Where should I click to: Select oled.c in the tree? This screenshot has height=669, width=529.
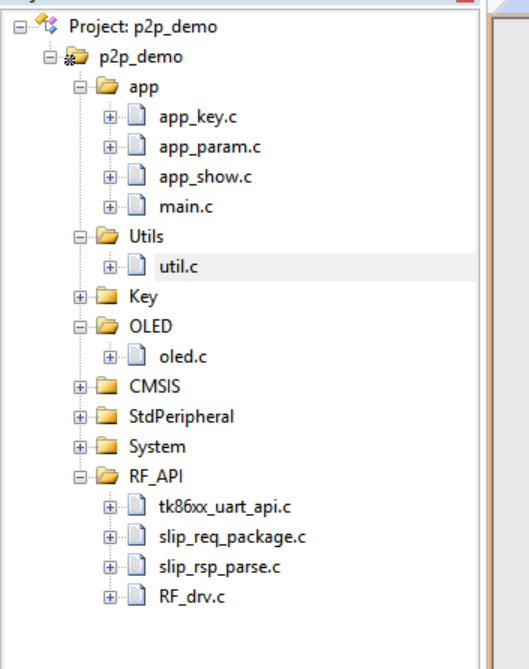(183, 357)
